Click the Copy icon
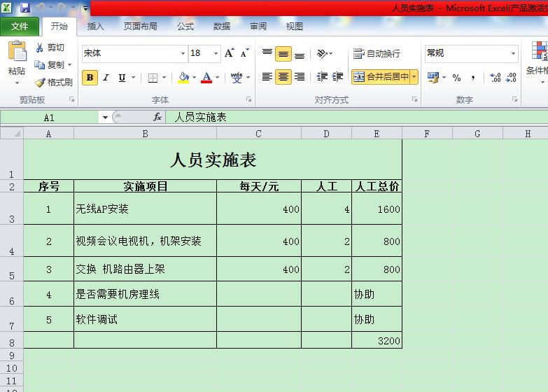Image resolution: width=548 pixels, height=392 pixels. 39,64
